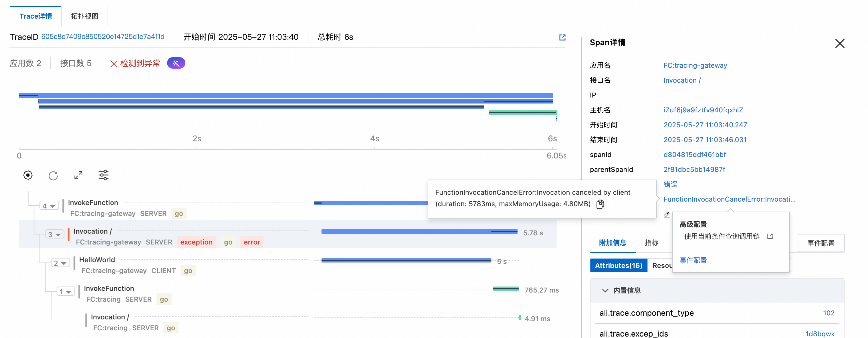The width and height of the screenshot is (868, 338).
Task: Refresh the trace view
Action: tap(53, 175)
